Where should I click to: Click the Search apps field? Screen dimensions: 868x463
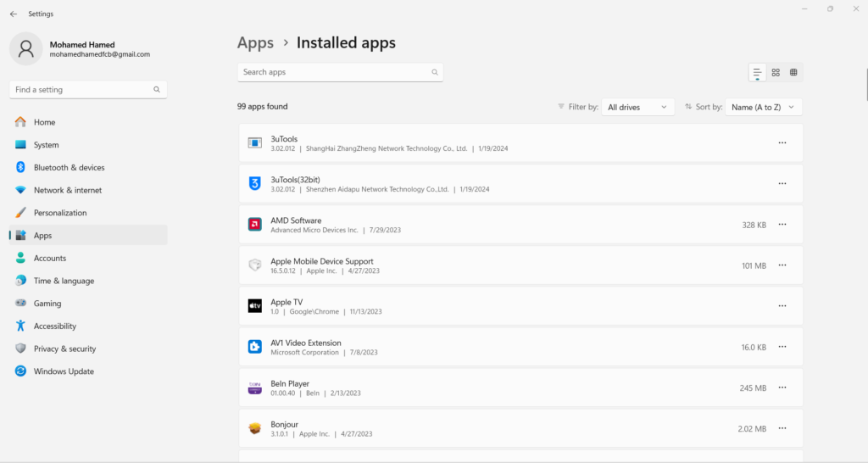[x=339, y=73]
